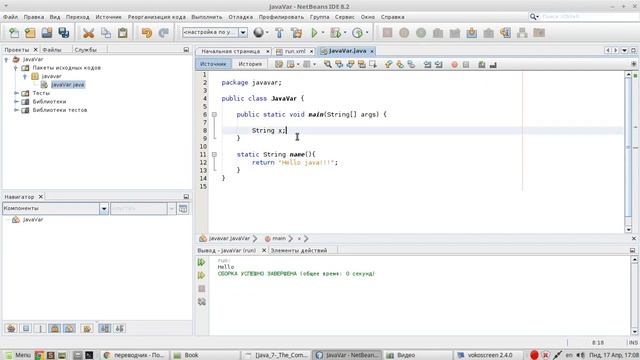Click the Paste clipboard icon

122,33
